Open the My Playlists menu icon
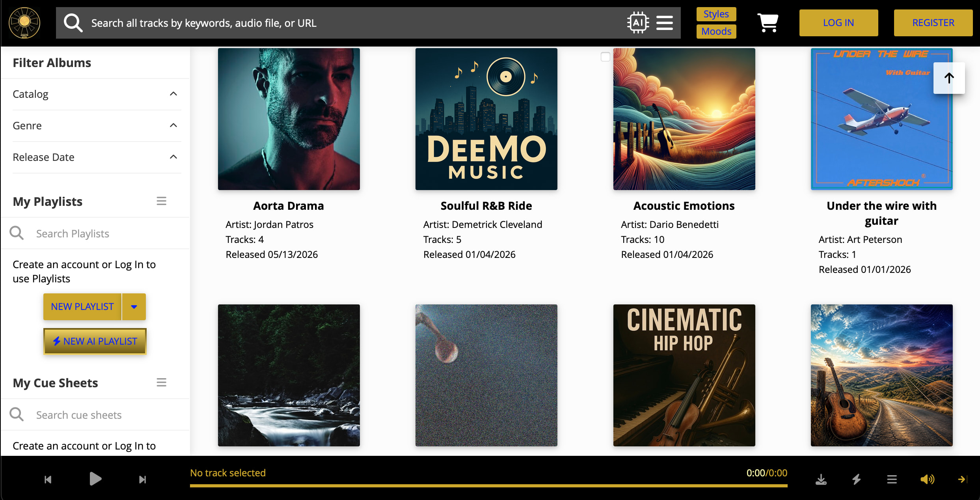Image resolution: width=980 pixels, height=500 pixels. click(162, 201)
